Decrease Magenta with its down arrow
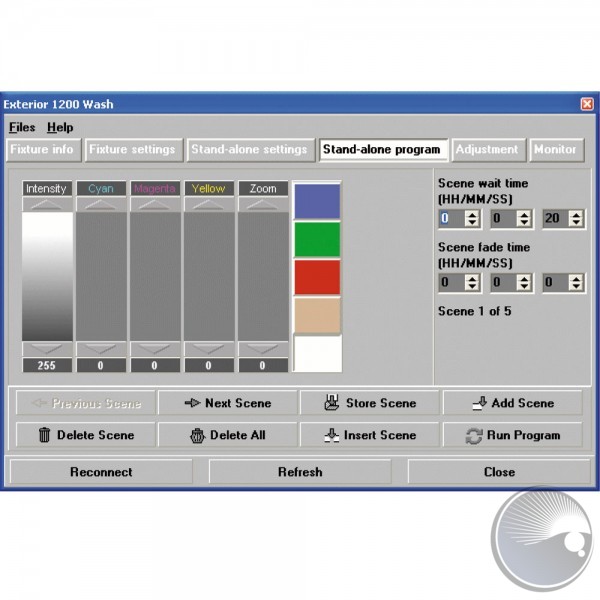This screenshot has width=600, height=600. pos(155,349)
